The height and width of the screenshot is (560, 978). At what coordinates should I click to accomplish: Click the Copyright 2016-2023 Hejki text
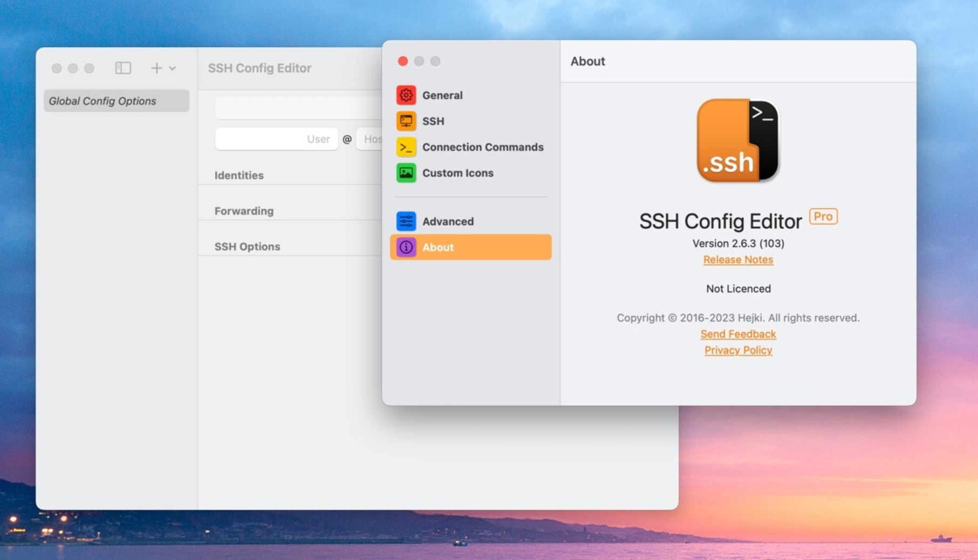pyautogui.click(x=738, y=318)
